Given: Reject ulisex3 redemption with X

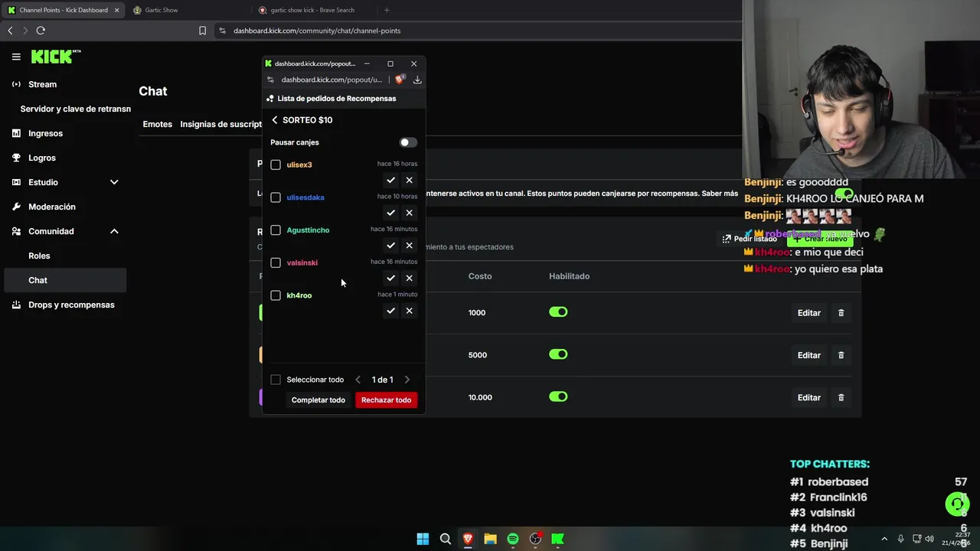Looking at the screenshot, I should [x=409, y=181].
